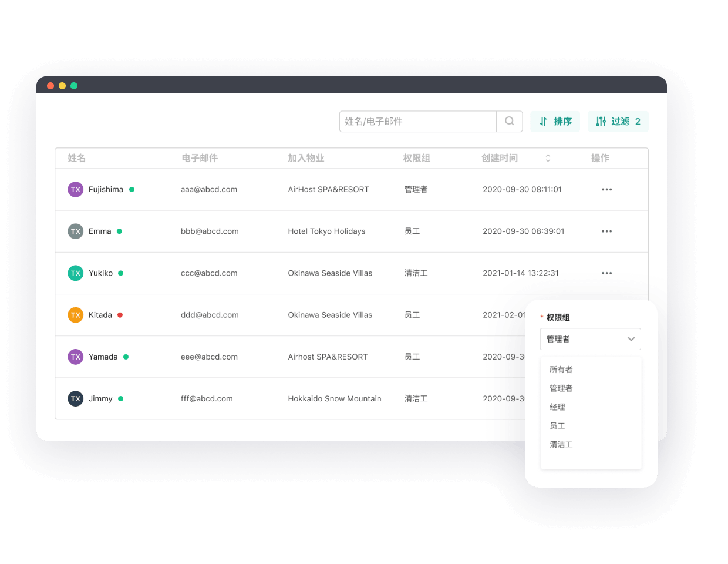Click Airhost SPA&RESORT in Yamada's row
Screen dimensions: 728x564
click(328, 357)
